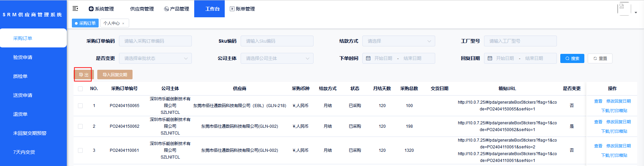Focus the 采购订单编码 input field
The image size is (644, 166).
(155, 41)
